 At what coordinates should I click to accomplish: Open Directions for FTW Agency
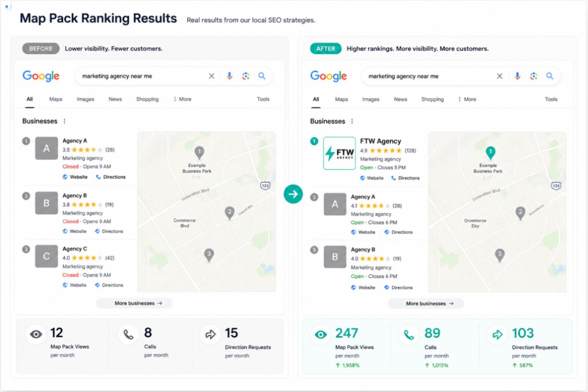point(405,178)
